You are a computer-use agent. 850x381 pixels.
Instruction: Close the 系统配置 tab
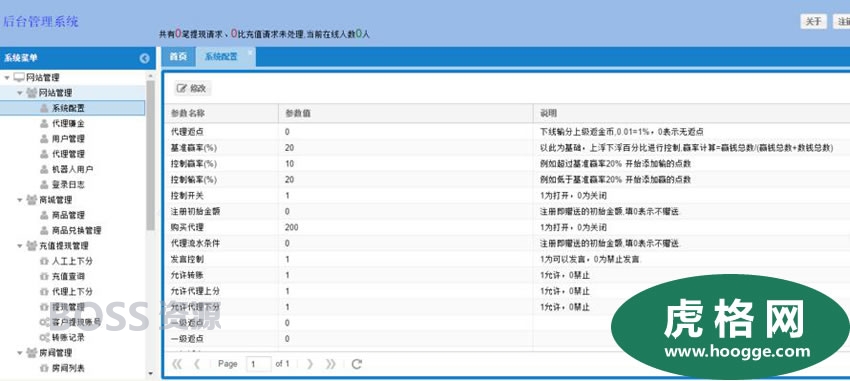point(250,53)
